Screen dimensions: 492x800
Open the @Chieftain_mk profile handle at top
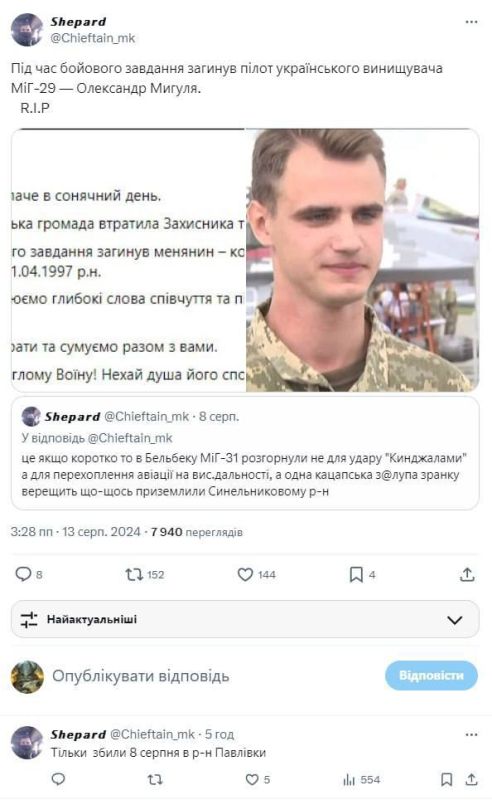(92, 38)
